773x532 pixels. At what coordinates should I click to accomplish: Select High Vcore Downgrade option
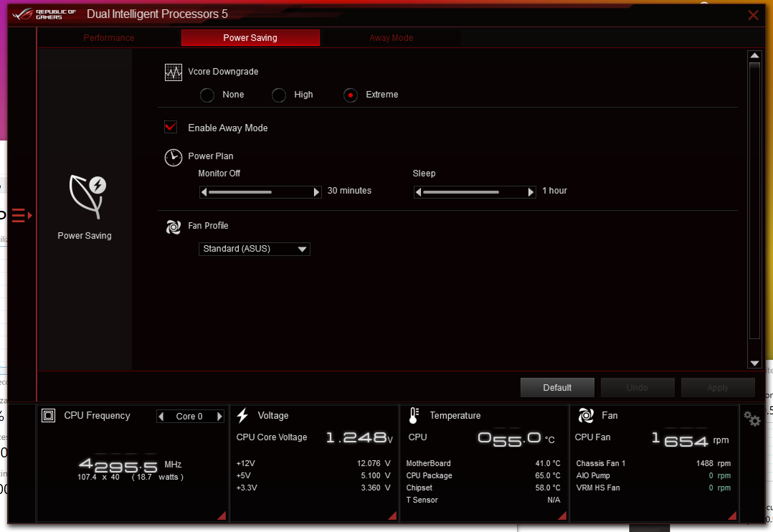279,95
